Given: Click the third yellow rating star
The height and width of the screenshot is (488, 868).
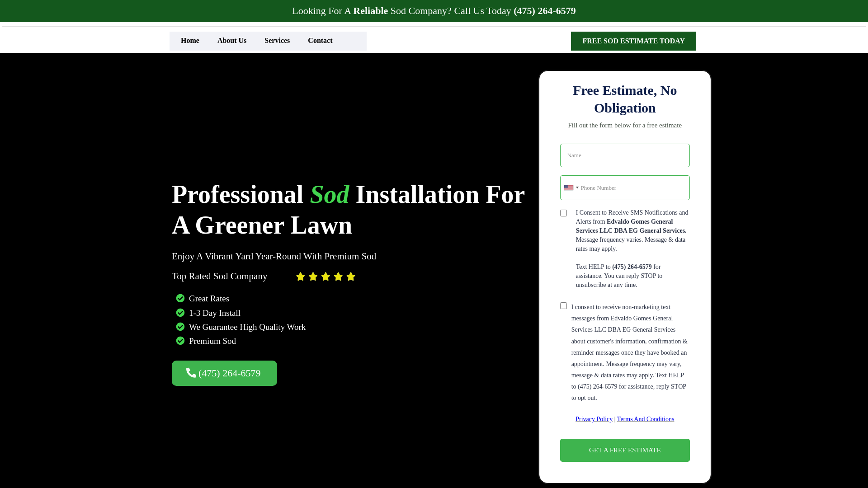Looking at the screenshot, I should coord(325,277).
